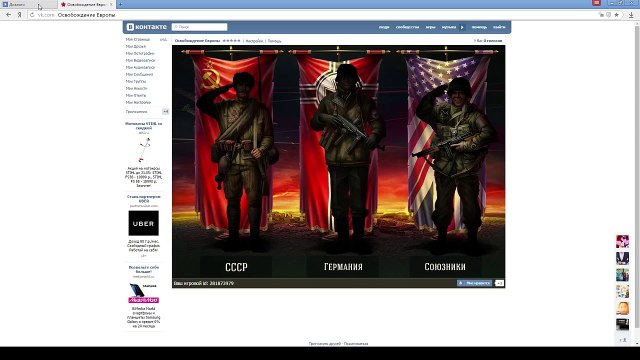
Task: Click the UBER advertisement image
Action: [x=144, y=223]
